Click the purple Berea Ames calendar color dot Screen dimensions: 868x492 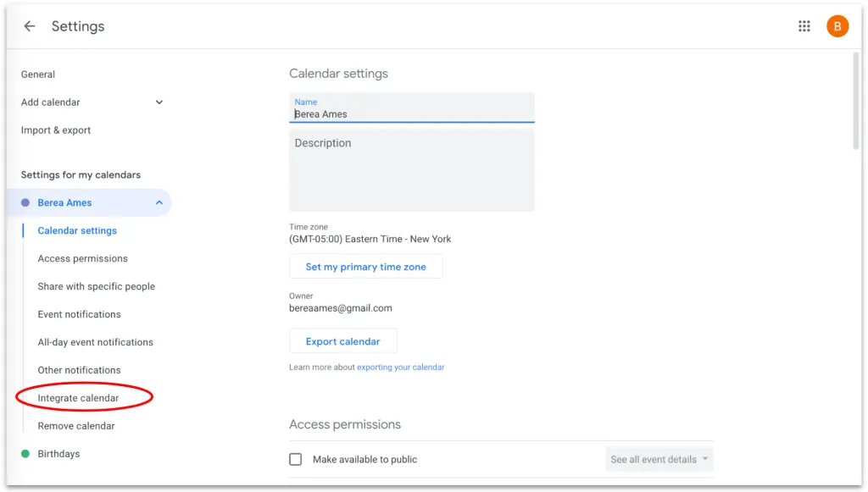tap(25, 202)
